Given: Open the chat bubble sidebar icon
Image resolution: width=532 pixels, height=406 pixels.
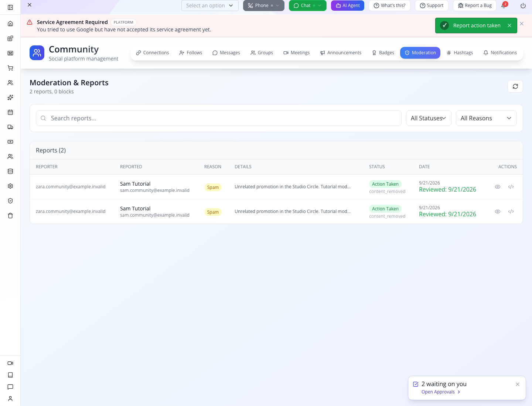Looking at the screenshot, I should pos(10,387).
